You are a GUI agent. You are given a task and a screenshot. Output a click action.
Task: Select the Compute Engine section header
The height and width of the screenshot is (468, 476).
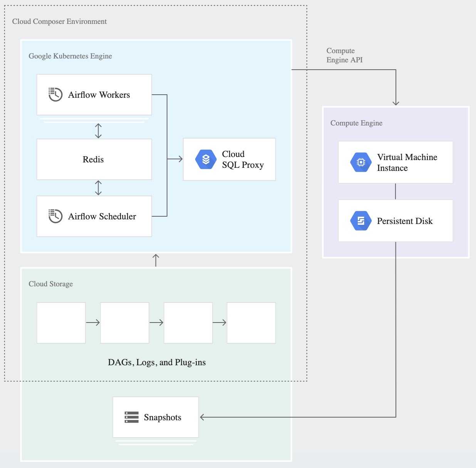356,123
